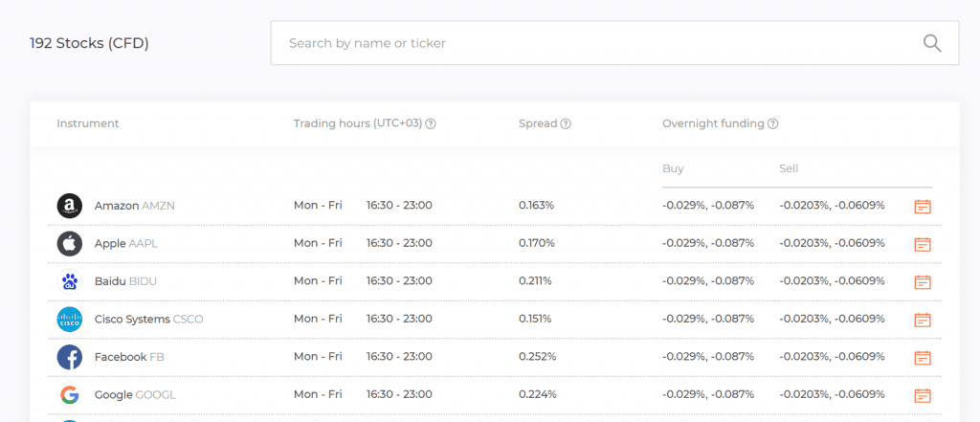Click Cisco's 0.151% spread value
Screen dimensions: 980x422
tap(535, 320)
